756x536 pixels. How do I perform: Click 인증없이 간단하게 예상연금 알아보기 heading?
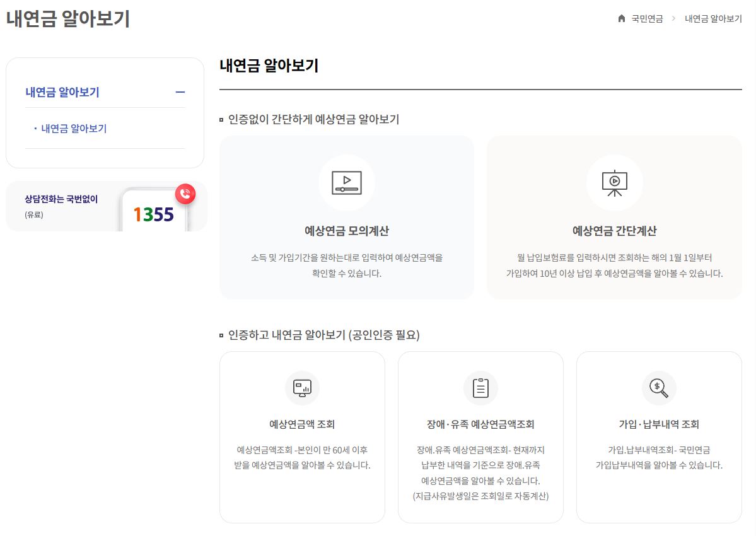pos(313,119)
